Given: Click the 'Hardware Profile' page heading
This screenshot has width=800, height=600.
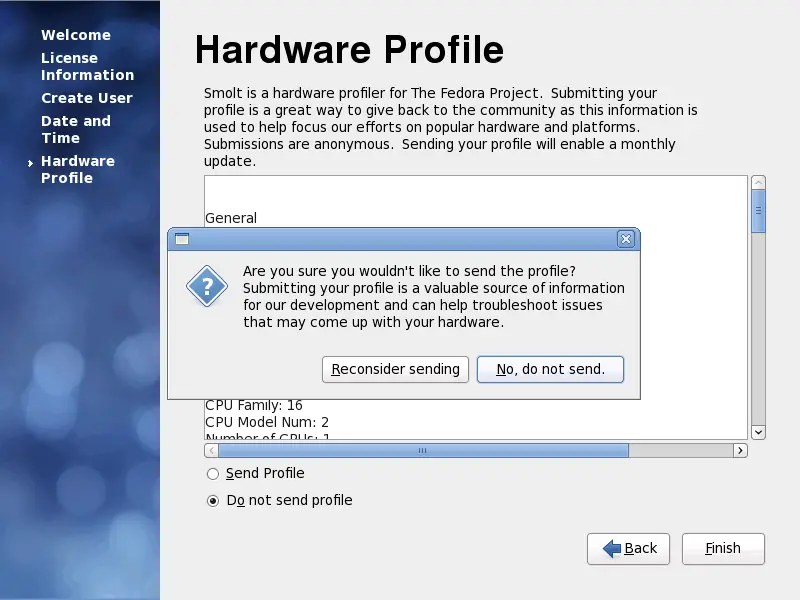Looking at the screenshot, I should coord(349,49).
